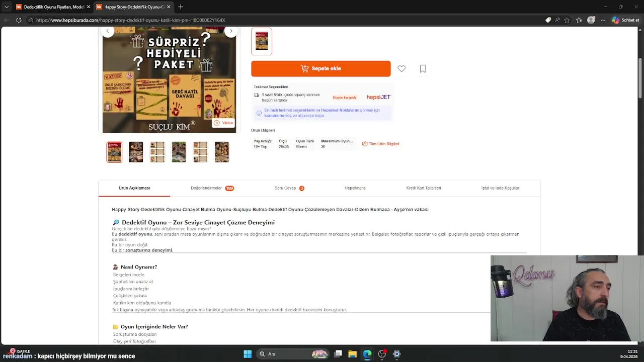Viewport: 644px width, 362px height.
Task: Select the fifth product thumbnail below gallery
Action: pos(200,152)
